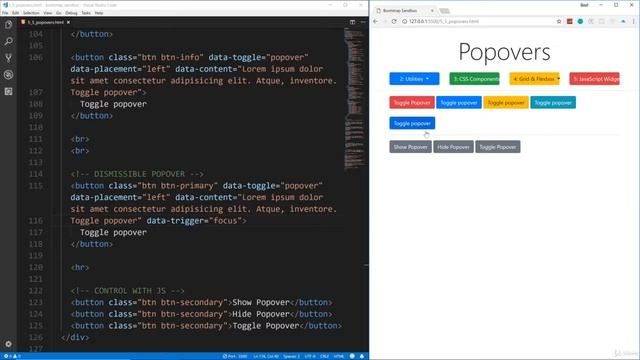The width and height of the screenshot is (640, 360).
Task: Open the Go menu
Action: (x=59, y=13)
